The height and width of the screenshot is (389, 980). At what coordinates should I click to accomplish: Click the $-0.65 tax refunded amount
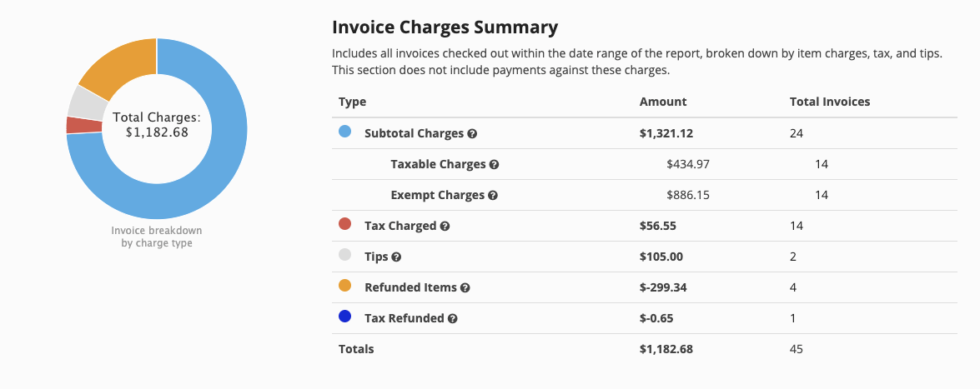point(656,318)
